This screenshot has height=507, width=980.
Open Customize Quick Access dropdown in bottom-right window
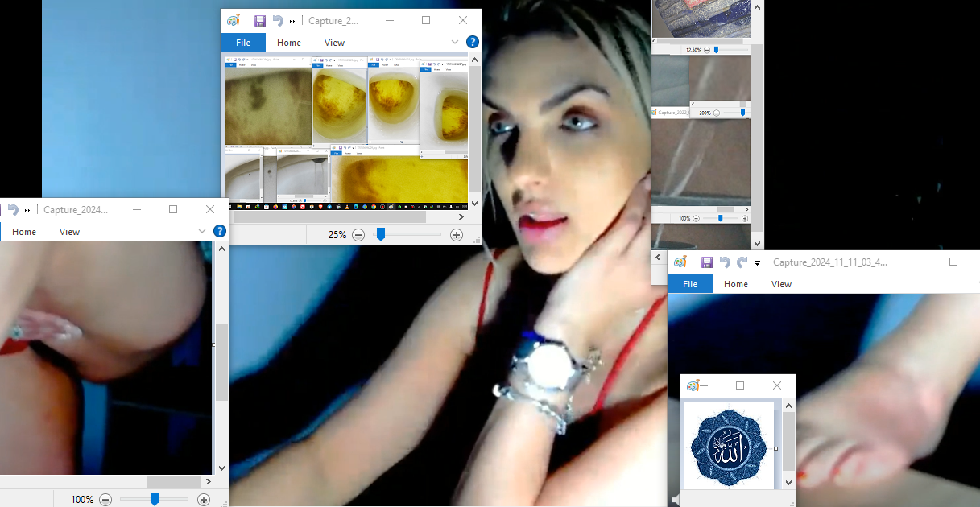click(x=758, y=263)
